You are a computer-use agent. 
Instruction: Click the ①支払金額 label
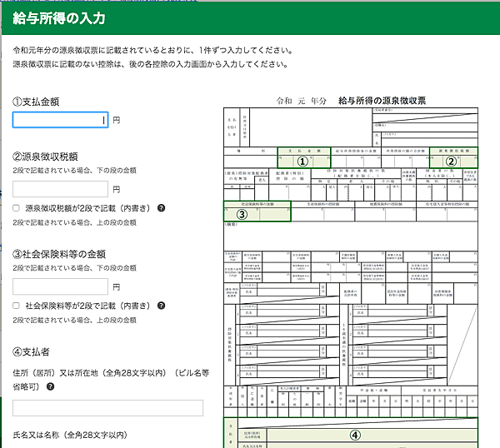[36, 102]
